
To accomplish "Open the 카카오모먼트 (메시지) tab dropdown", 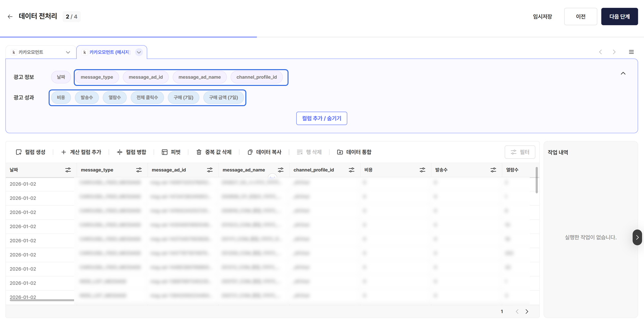I will pyautogui.click(x=139, y=52).
